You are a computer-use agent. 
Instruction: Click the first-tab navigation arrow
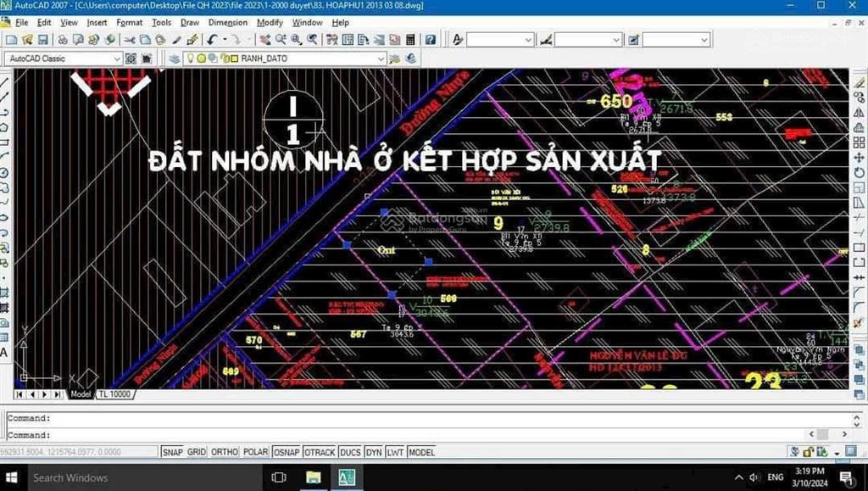[19, 394]
